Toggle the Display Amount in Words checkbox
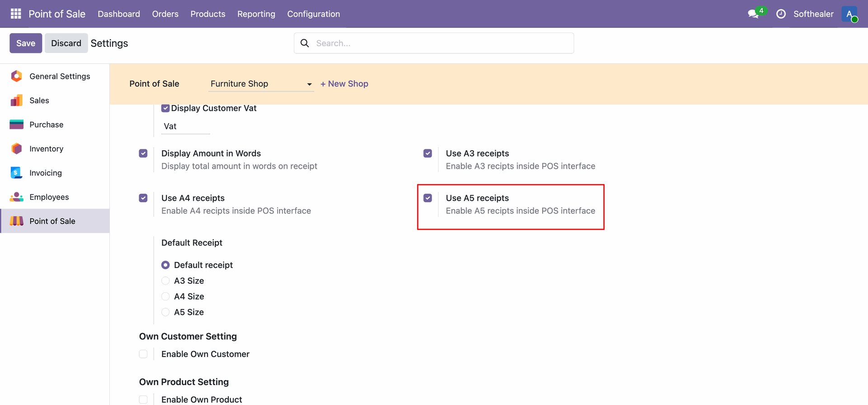868x405 pixels. click(143, 153)
